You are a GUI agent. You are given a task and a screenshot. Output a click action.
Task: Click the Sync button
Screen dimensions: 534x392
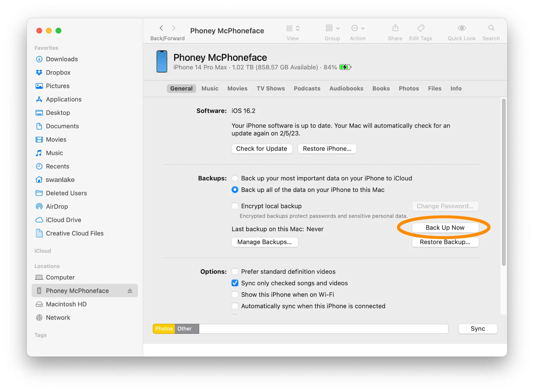[478, 329]
